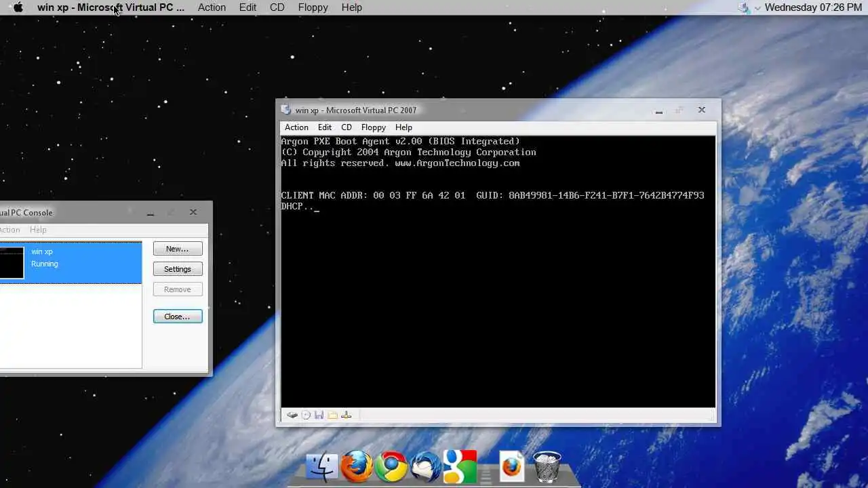
Task: Open Edit in the top menu bar
Action: (x=248, y=7)
